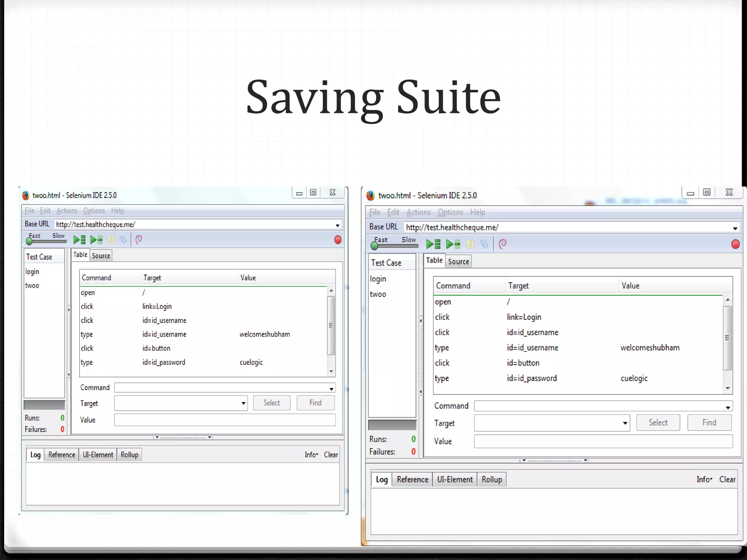Screen dimensions: 747x560
Task: Click the Reference tab in right window
Action: tap(413, 479)
